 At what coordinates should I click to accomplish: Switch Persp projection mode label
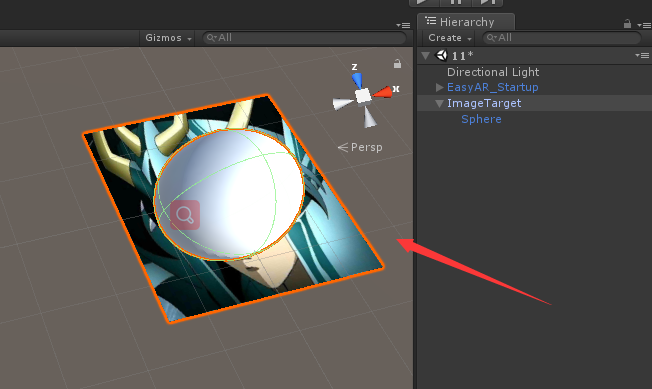[x=360, y=147]
